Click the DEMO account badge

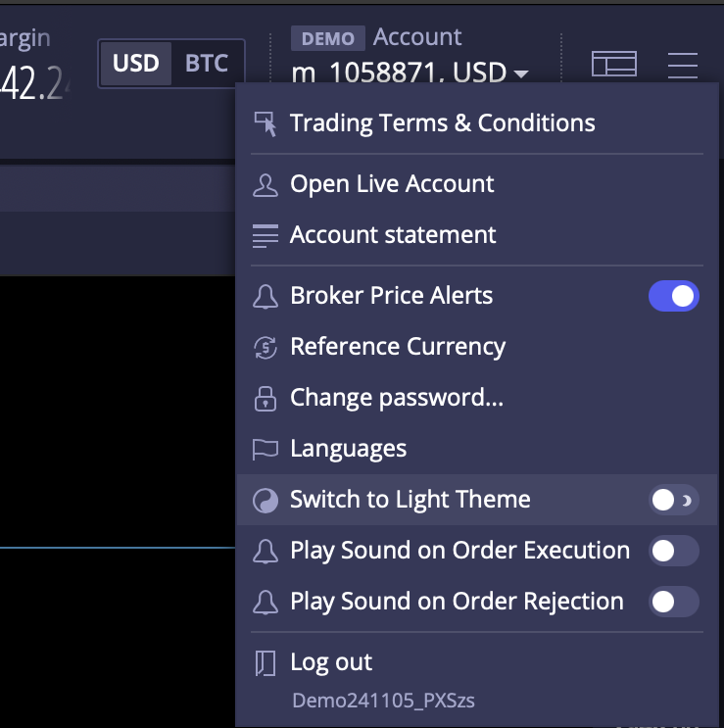point(327,38)
